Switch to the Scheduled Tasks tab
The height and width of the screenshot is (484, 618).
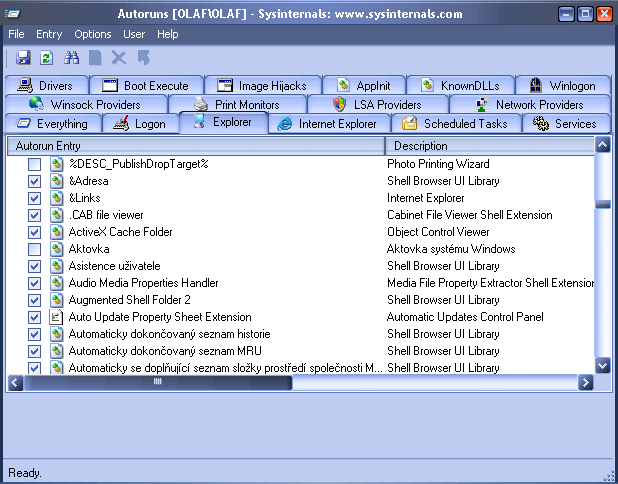pyautogui.click(x=456, y=124)
